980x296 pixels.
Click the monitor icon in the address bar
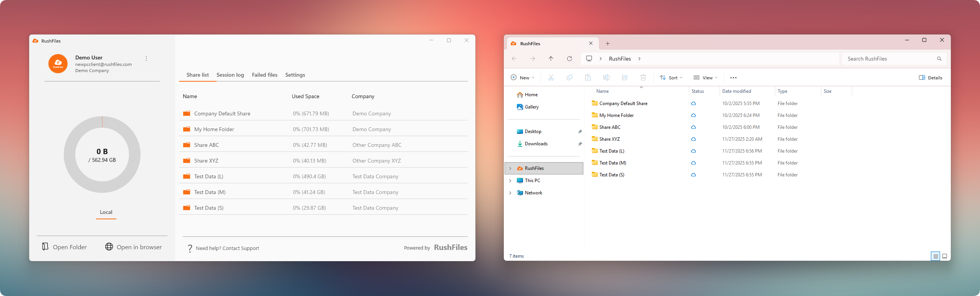[589, 58]
